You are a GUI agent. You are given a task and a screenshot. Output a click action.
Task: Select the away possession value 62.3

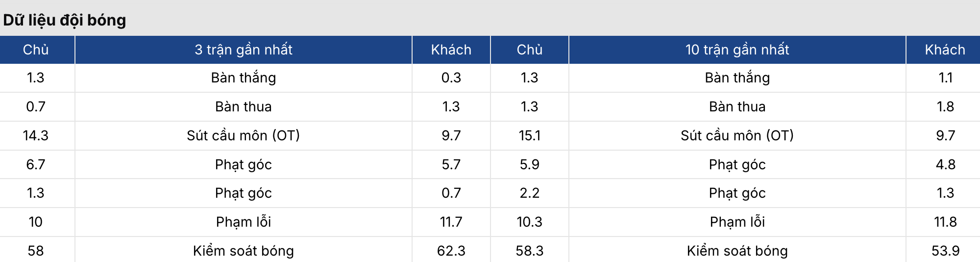tap(451, 251)
